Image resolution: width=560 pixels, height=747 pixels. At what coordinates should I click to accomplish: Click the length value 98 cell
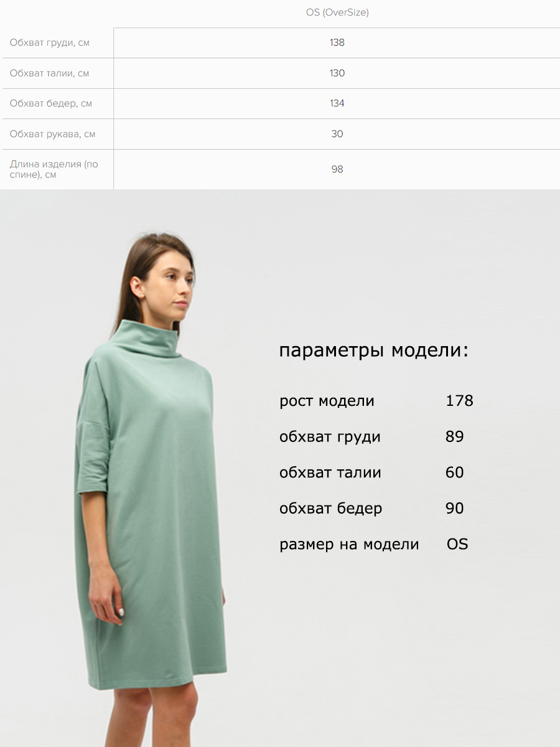(337, 169)
